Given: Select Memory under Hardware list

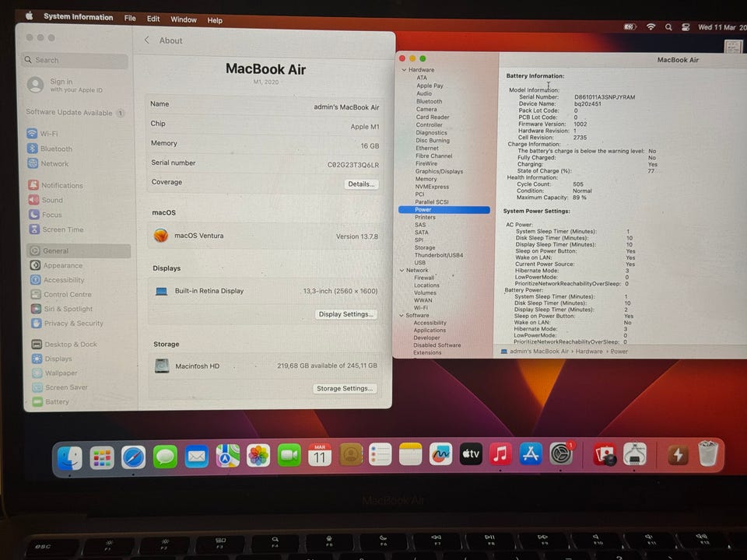Looking at the screenshot, I should [x=426, y=179].
